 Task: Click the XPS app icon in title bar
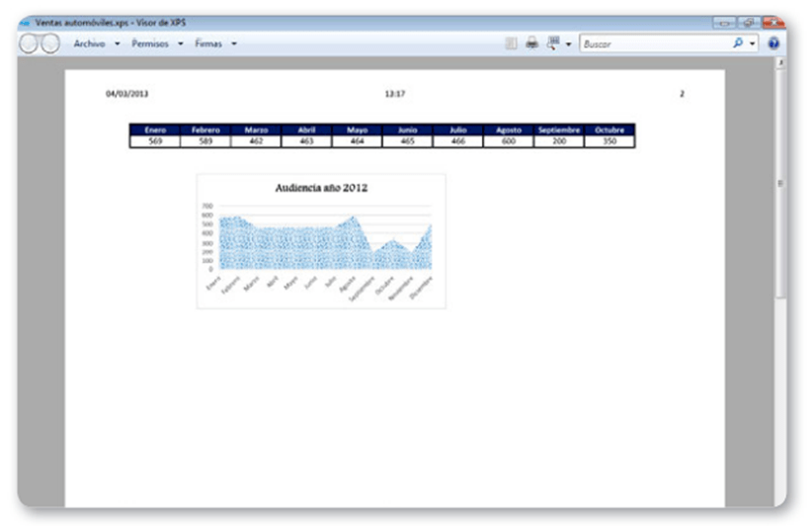click(25, 21)
